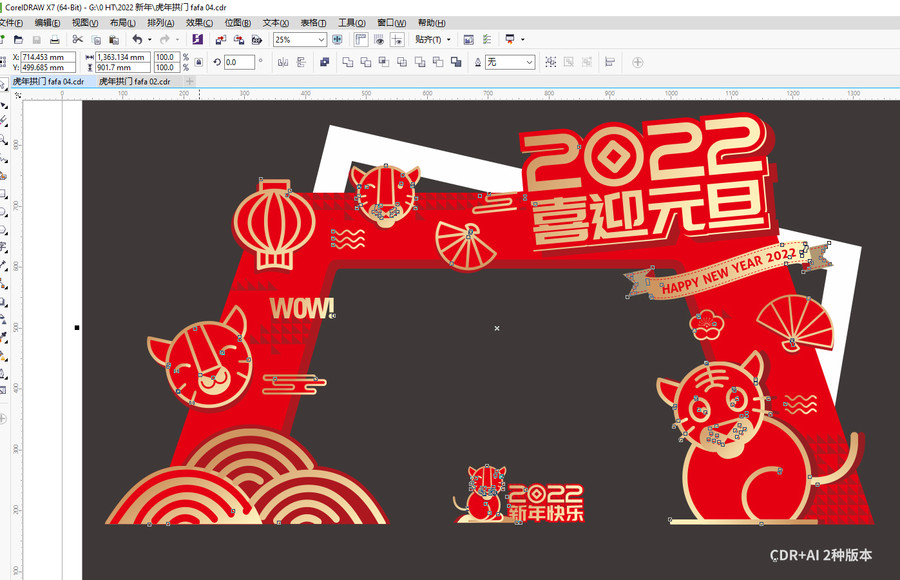The height and width of the screenshot is (580, 900).
Task: Click the Import icon
Action: (221, 40)
